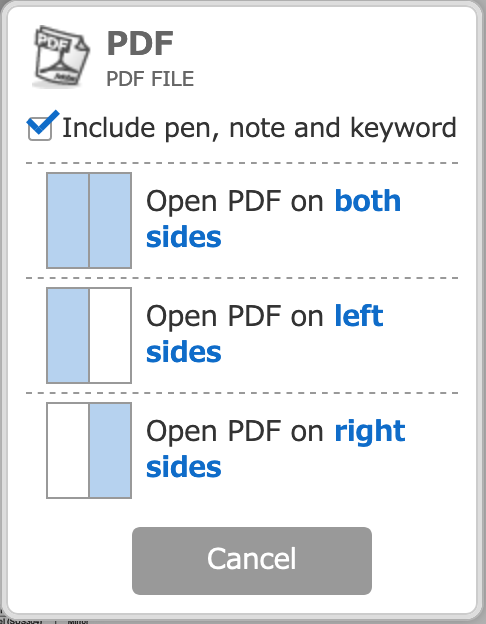Choose 'Open PDF on left sides' option

[243, 335]
